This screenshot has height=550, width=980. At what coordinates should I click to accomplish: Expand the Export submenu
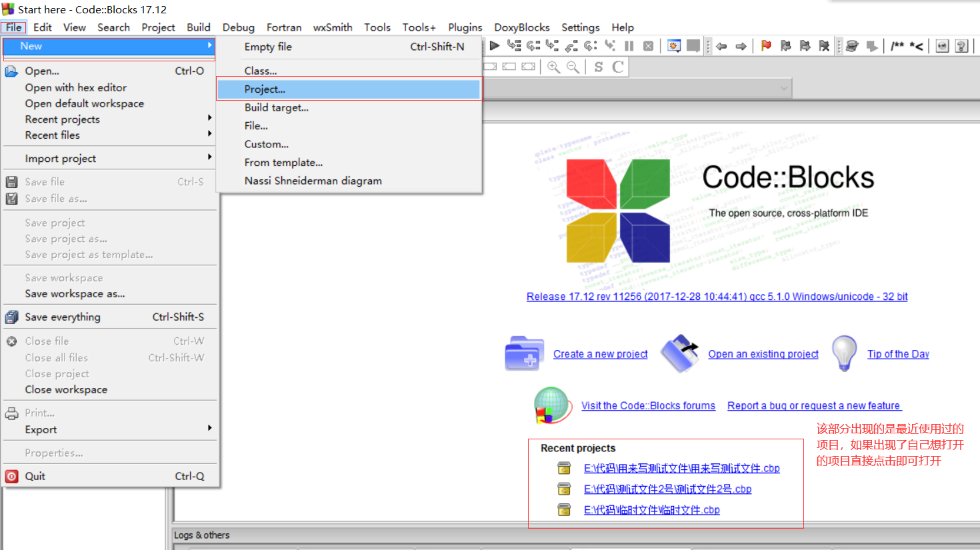[108, 430]
